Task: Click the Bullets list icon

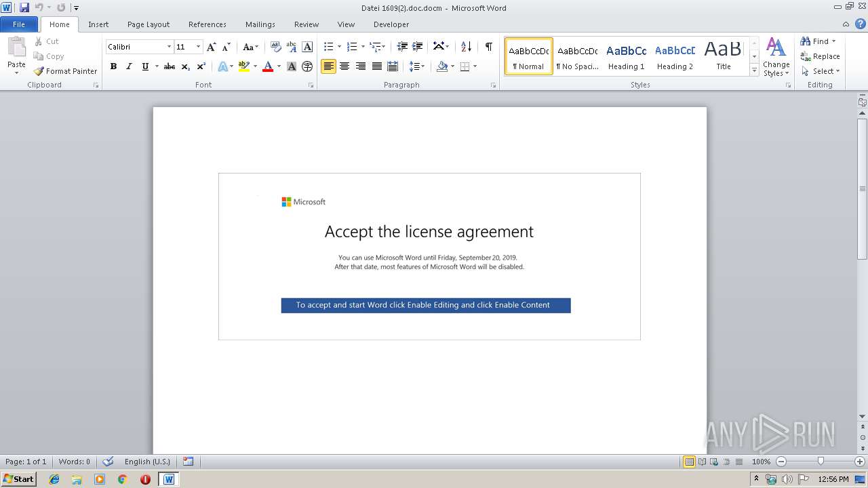Action: (x=328, y=47)
